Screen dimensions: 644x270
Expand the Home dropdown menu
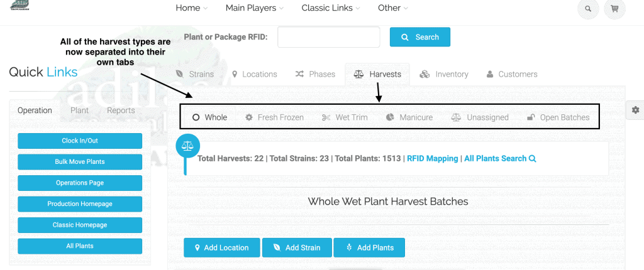tap(191, 8)
